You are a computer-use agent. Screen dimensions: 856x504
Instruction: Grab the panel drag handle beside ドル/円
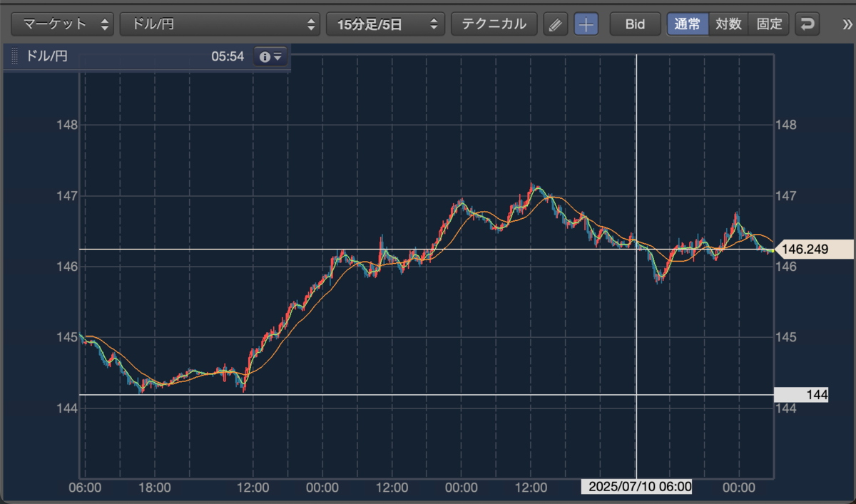point(14,56)
